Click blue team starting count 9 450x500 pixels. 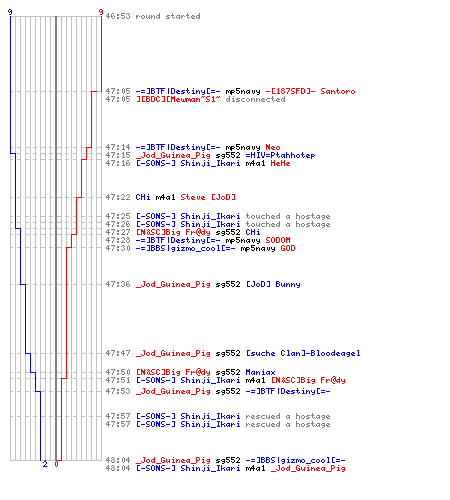click(x=10, y=12)
